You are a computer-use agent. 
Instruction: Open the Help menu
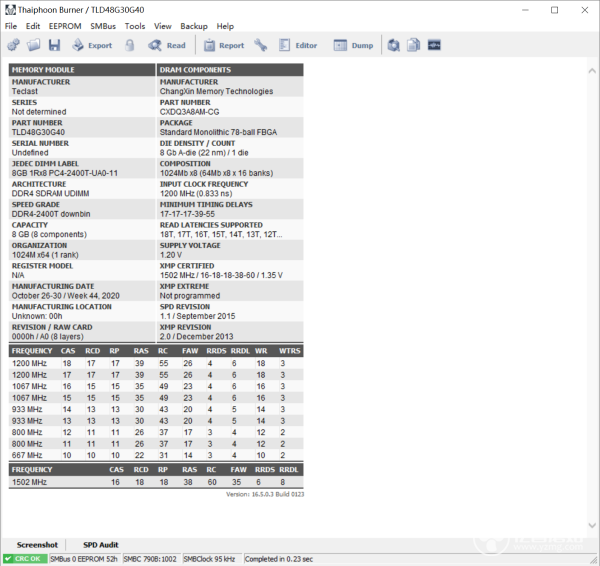225,26
